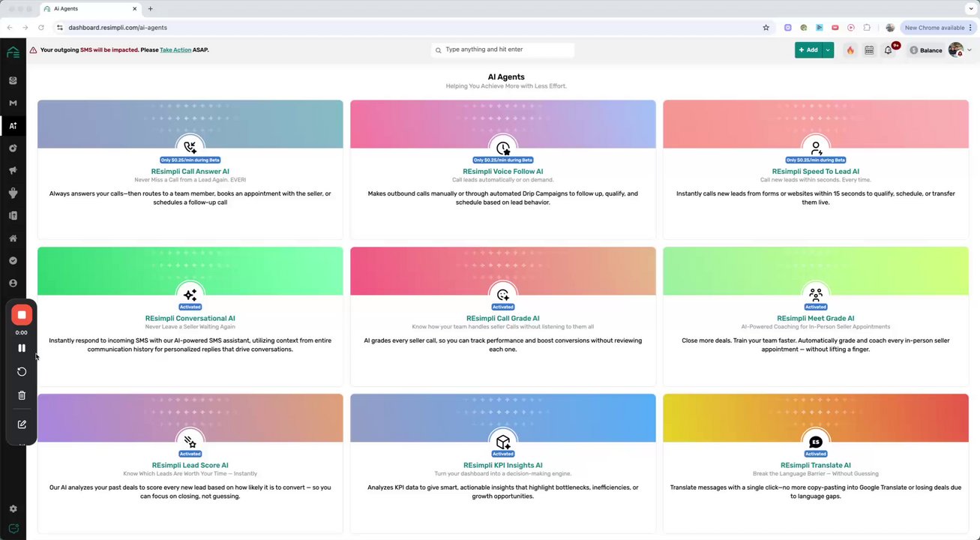Viewport: 980px width, 540px height.
Task: Follow the Take Action link
Action: [x=175, y=50]
